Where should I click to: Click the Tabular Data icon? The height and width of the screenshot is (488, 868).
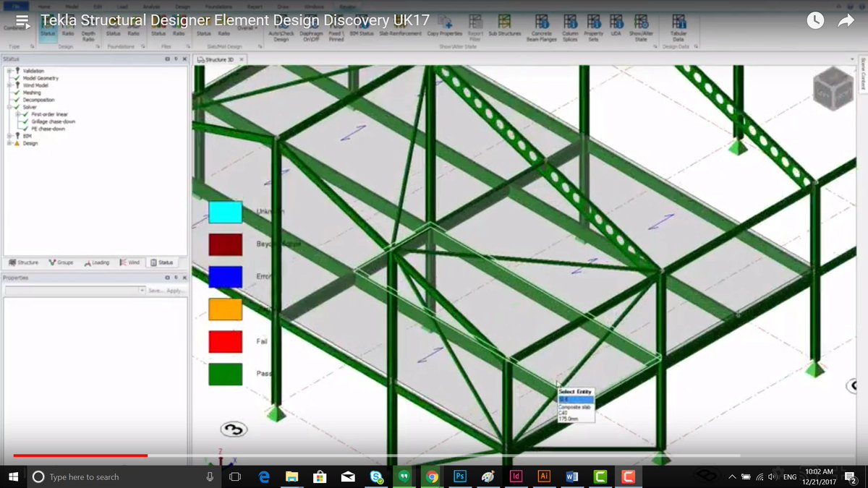(x=678, y=22)
